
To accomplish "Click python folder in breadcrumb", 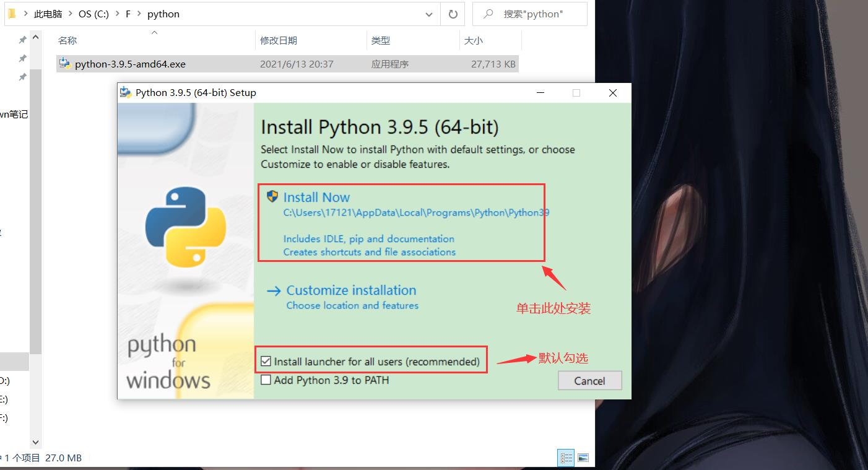I will coord(163,14).
